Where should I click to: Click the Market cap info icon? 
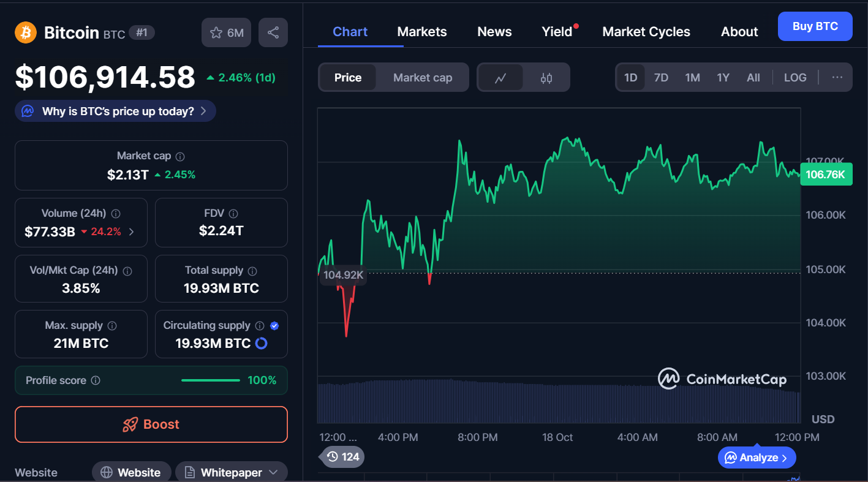point(180,157)
